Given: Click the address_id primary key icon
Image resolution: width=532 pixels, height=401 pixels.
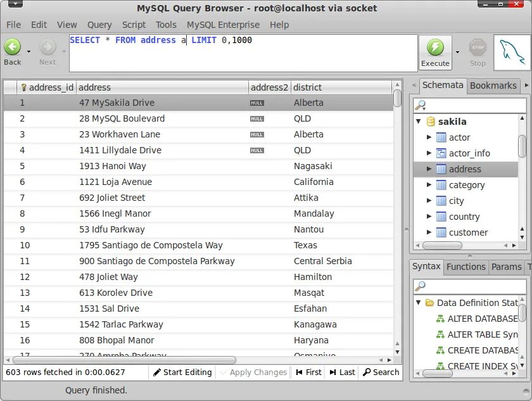Looking at the screenshot, I should pyautogui.click(x=23, y=87).
